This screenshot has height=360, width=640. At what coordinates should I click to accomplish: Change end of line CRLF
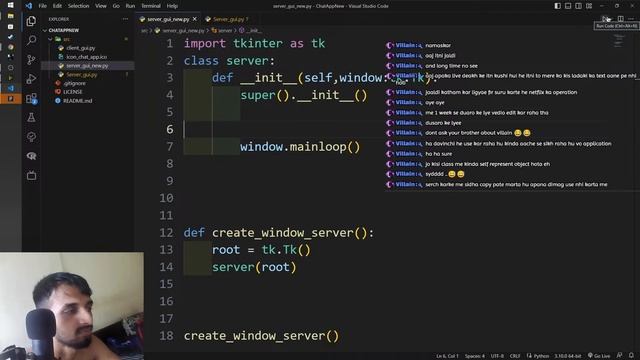[515, 356]
